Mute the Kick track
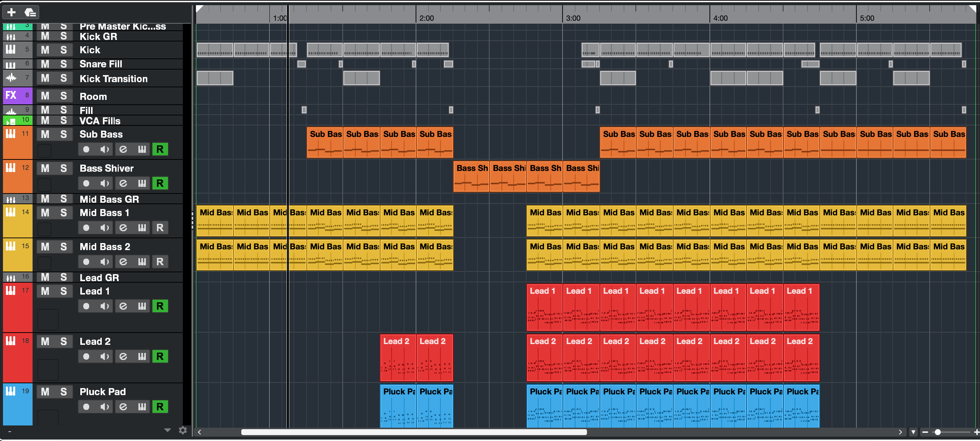This screenshot has width=980, height=441. point(45,50)
